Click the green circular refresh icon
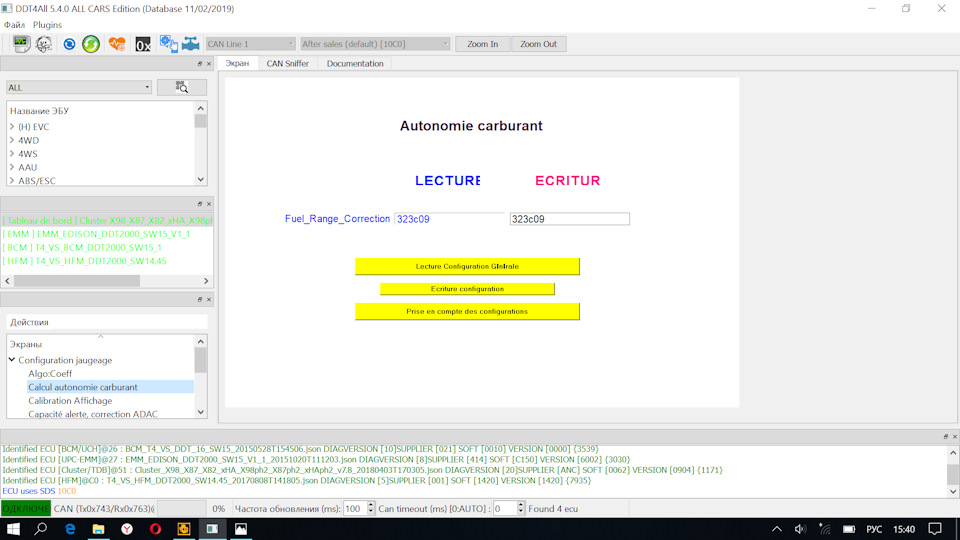Image resolution: width=960 pixels, height=540 pixels. 91,44
